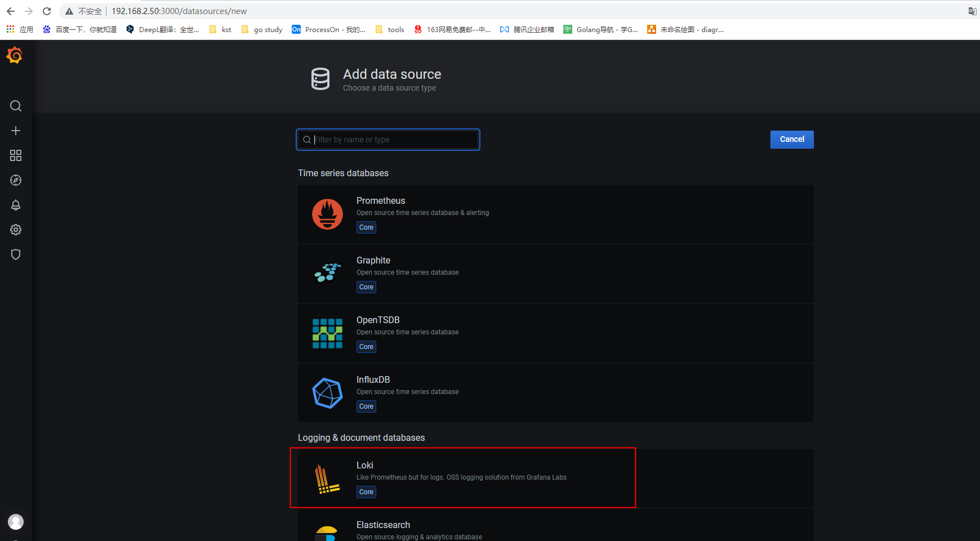Click the Elasticsearch logo icon

(327, 533)
